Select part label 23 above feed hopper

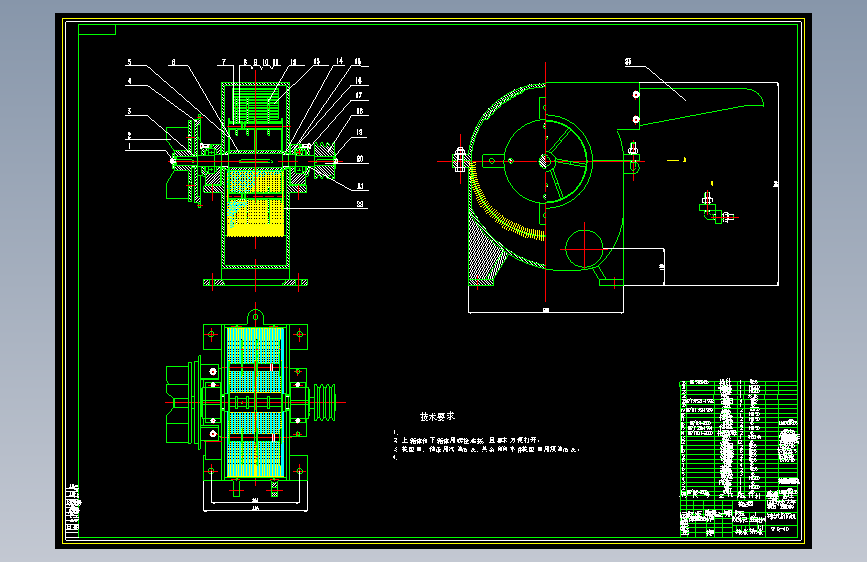[628, 62]
